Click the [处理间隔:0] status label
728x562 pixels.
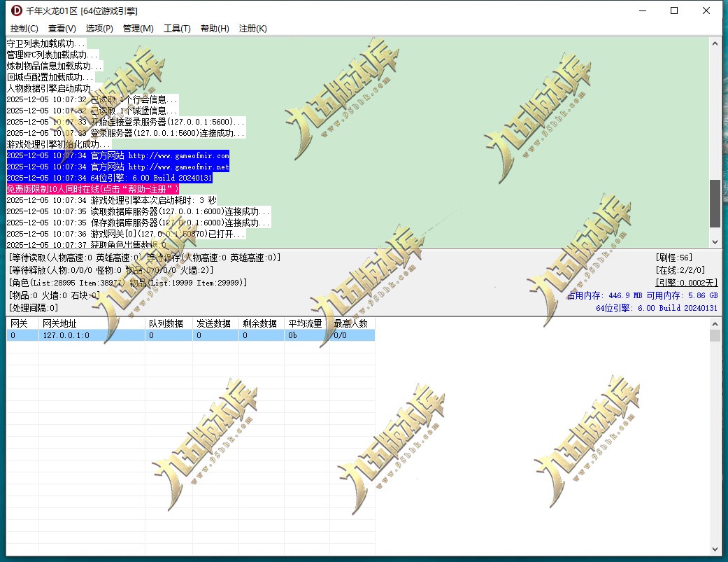click(x=34, y=308)
